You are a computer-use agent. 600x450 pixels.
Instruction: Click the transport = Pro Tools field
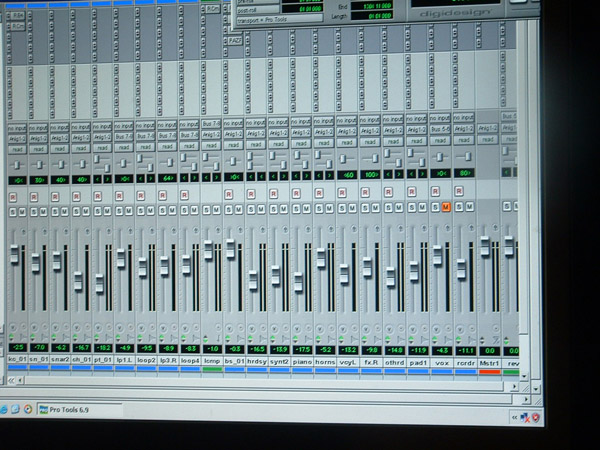(x=279, y=19)
